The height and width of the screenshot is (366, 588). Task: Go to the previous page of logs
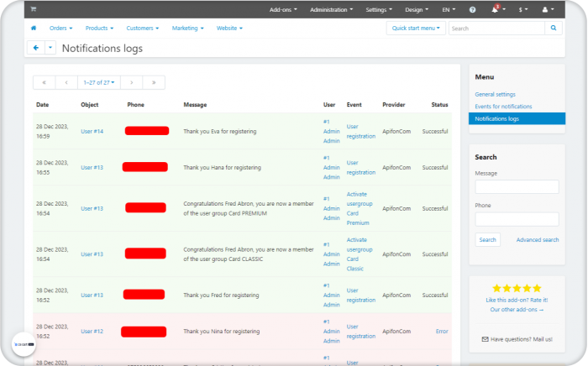(66, 82)
